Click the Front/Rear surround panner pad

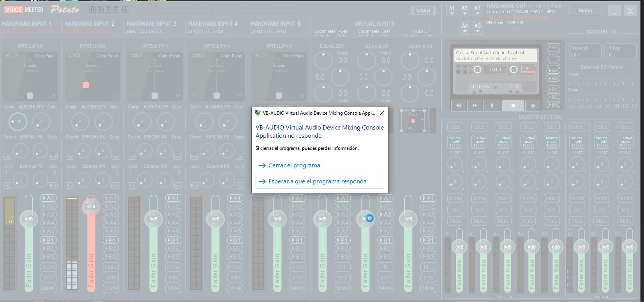point(413,121)
